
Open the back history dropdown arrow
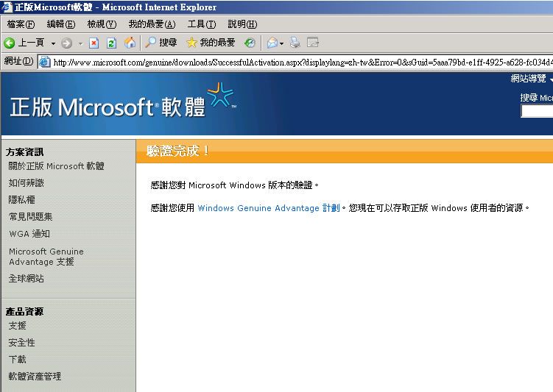[53, 43]
